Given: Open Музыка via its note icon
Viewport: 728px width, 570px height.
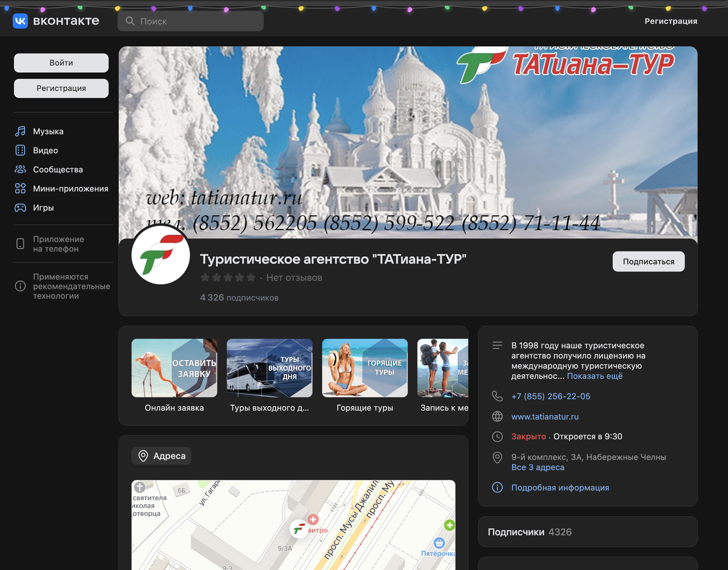Looking at the screenshot, I should tap(21, 131).
